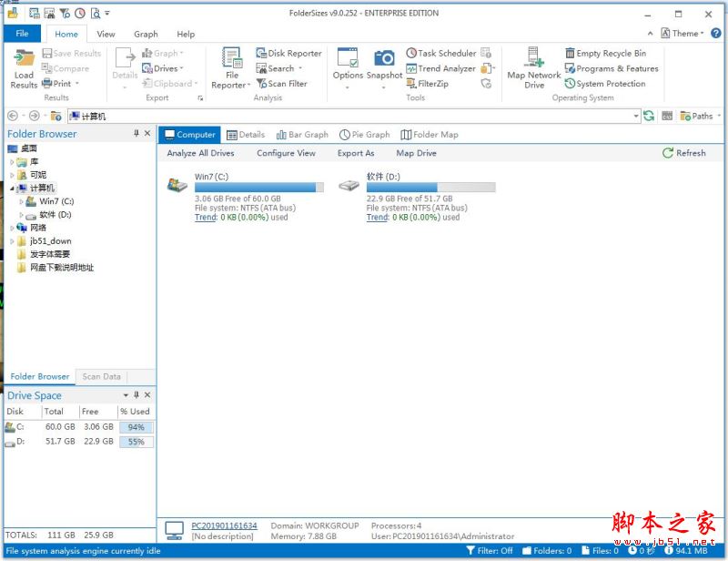Open the Search tool
728x561 pixels.
[279, 68]
